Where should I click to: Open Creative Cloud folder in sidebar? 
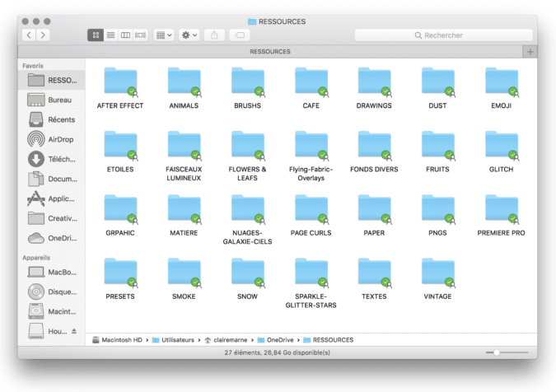pyautogui.click(x=52, y=218)
